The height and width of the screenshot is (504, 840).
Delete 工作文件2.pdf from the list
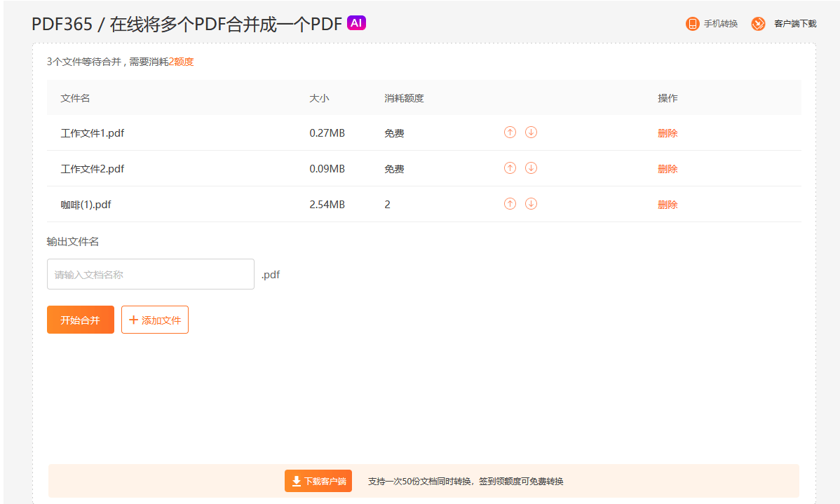pyautogui.click(x=668, y=169)
